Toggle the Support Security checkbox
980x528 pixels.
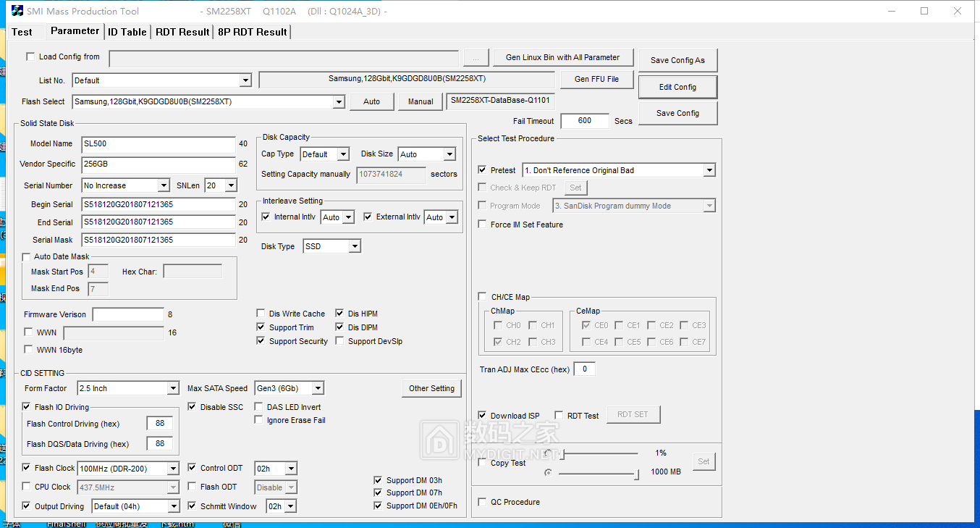click(261, 341)
